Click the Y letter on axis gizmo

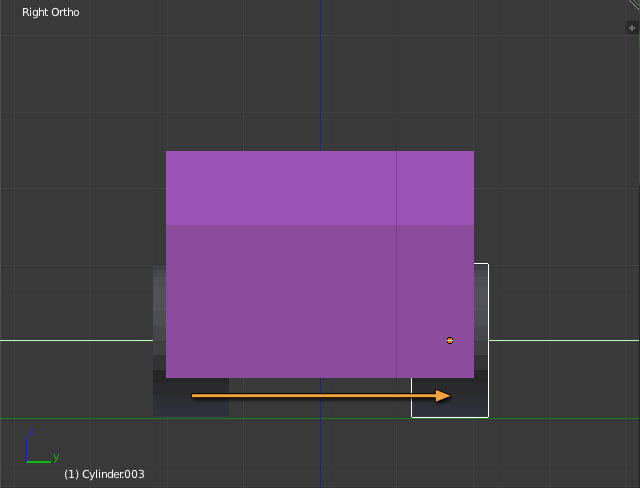click(x=56, y=457)
